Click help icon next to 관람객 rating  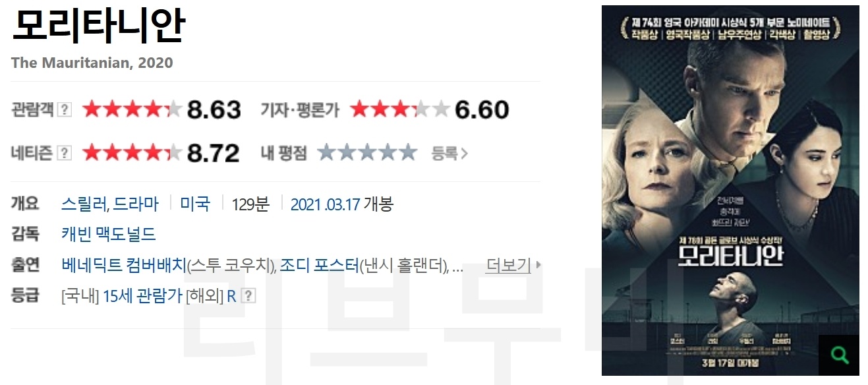(x=65, y=109)
